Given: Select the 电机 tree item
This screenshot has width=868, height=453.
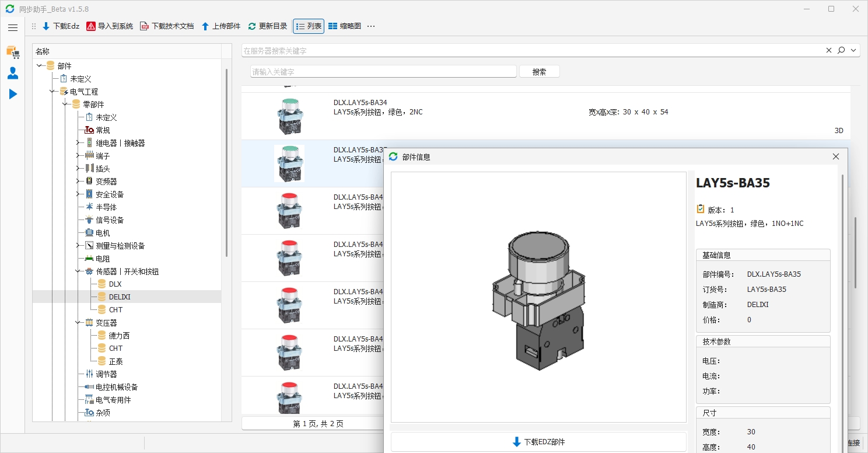Looking at the screenshot, I should pos(103,233).
